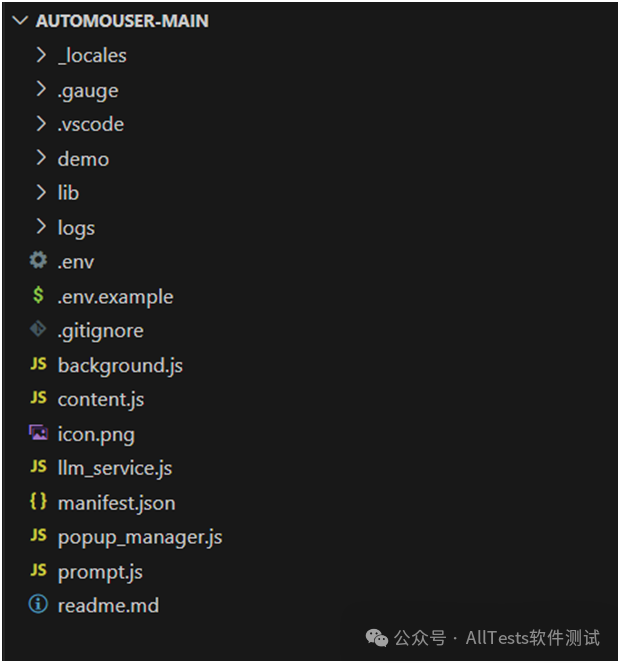620x663 pixels.
Task: Open the lib folder
Action: tap(69, 193)
